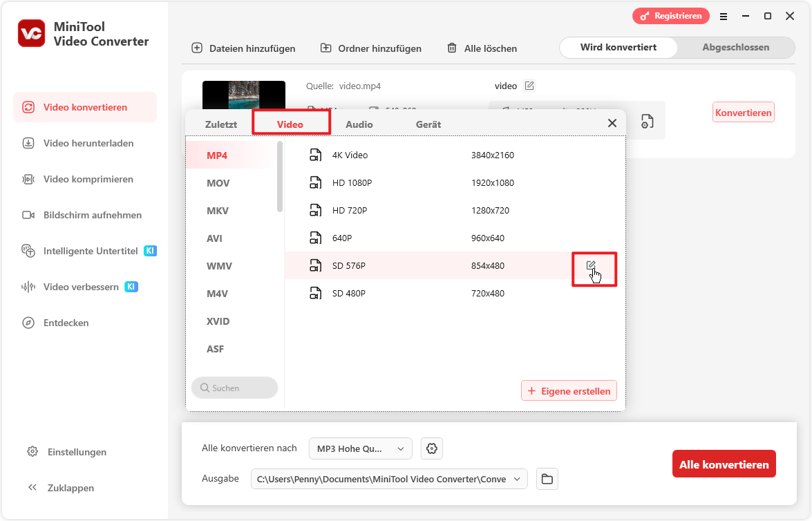The width and height of the screenshot is (812, 521).
Task: Click the SD 480P format file icon
Action: (x=315, y=293)
